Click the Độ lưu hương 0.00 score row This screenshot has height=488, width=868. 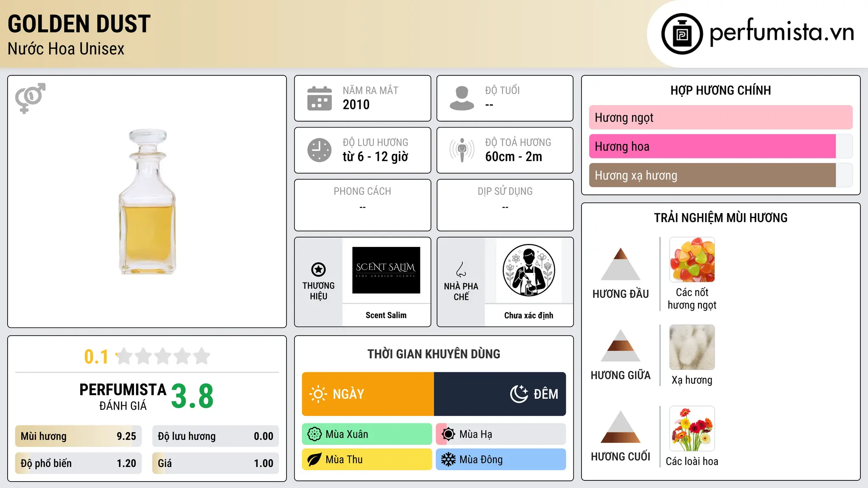[x=215, y=436]
